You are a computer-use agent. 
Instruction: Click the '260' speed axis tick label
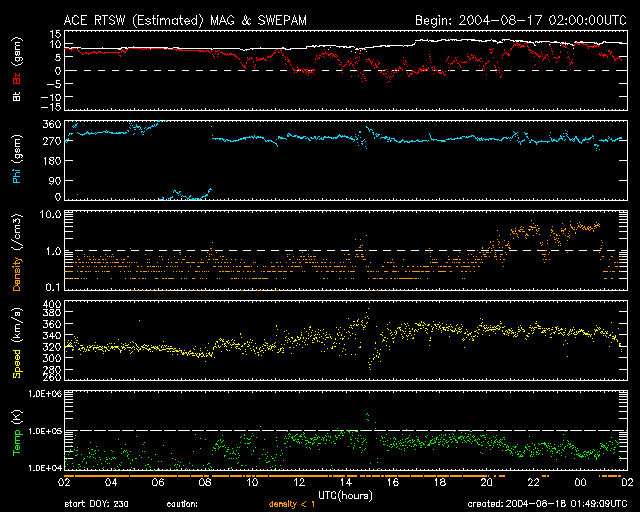(x=52, y=376)
